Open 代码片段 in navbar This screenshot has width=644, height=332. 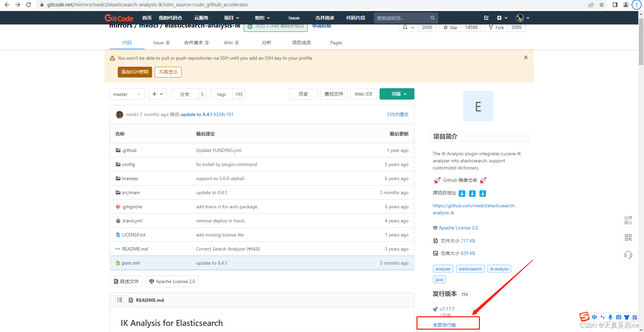356,18
